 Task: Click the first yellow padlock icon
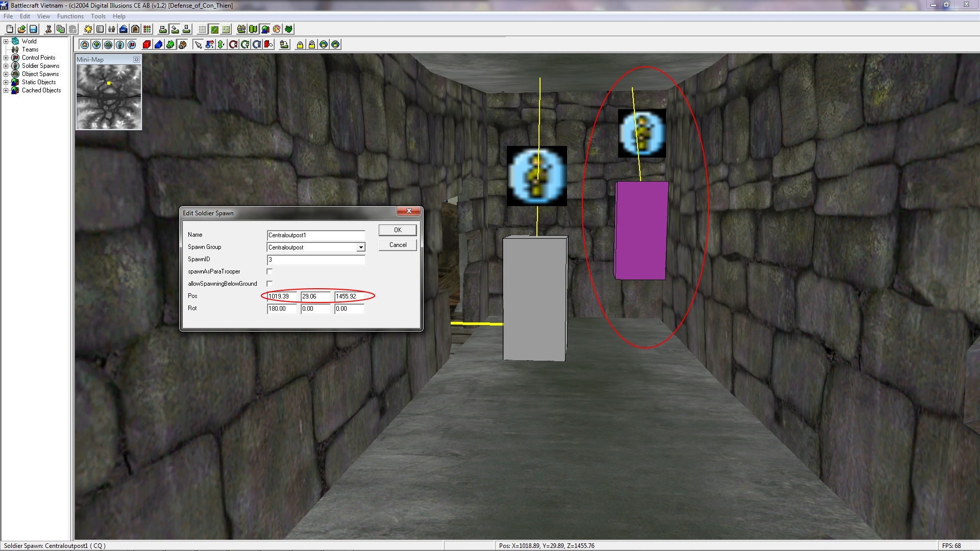pos(300,45)
